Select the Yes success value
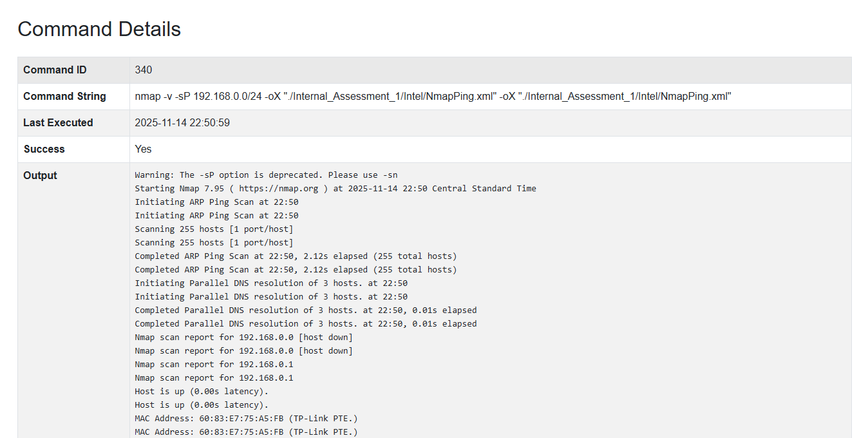This screenshot has height=438, width=868. pos(143,149)
